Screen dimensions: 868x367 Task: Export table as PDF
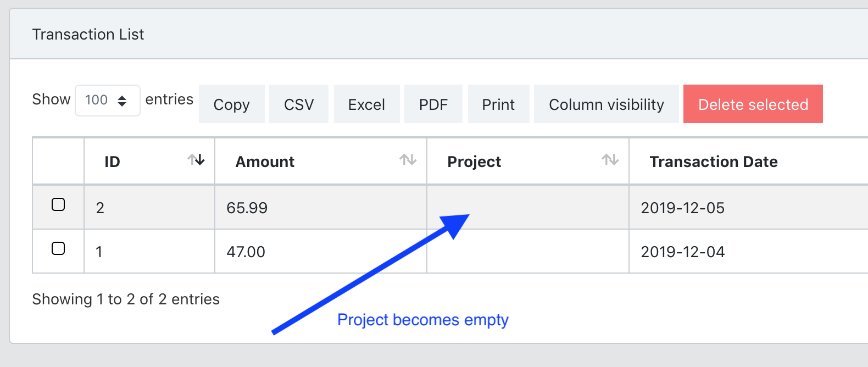(433, 104)
